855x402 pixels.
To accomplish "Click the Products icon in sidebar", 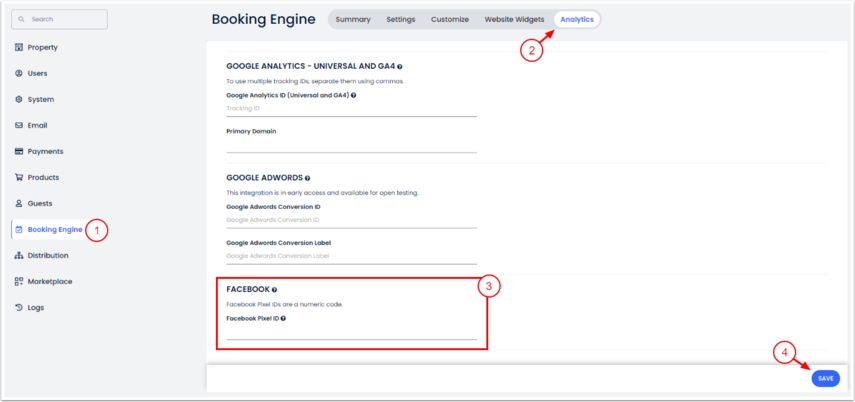I will coord(19,177).
